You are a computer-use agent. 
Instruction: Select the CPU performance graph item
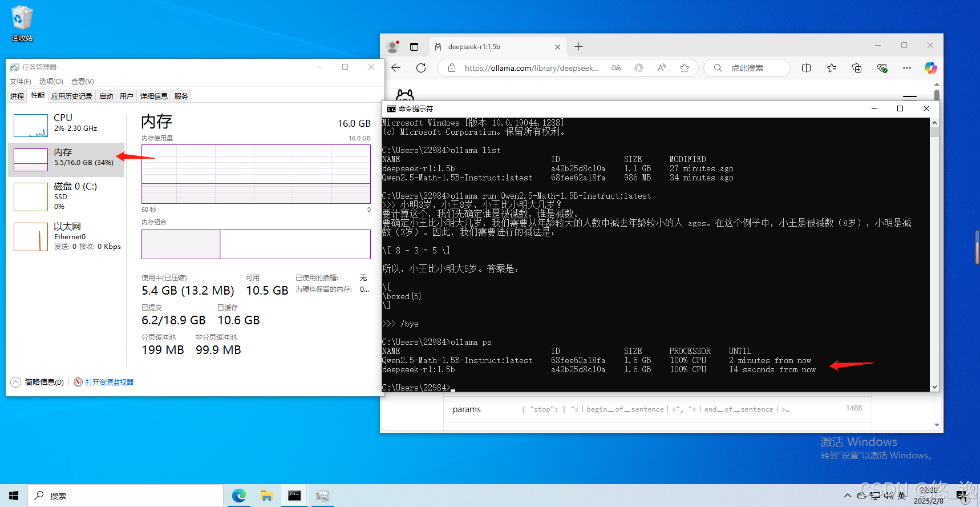[x=66, y=125]
